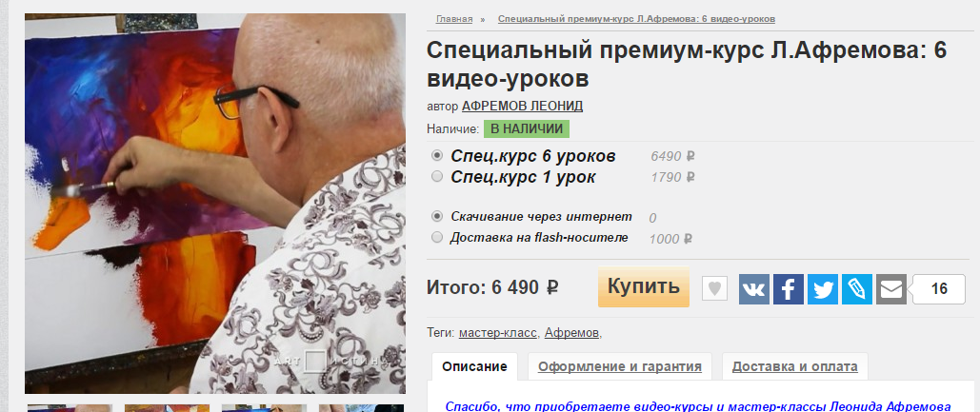The image size is (980, 412).
Task: Open the мастер-класс tag link
Action: pyautogui.click(x=497, y=333)
